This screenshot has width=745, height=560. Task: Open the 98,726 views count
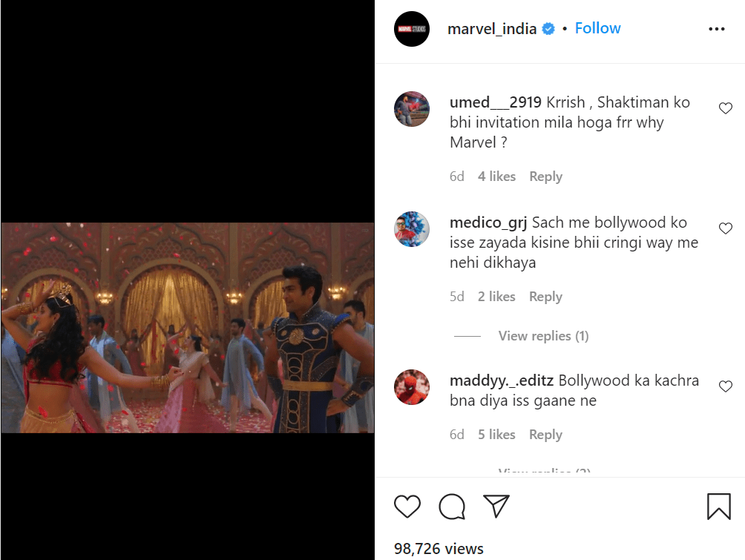tap(439, 549)
